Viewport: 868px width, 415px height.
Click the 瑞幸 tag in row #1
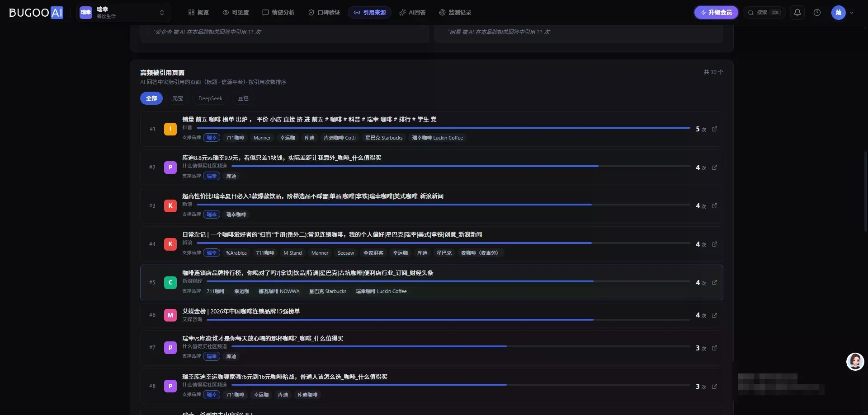(x=212, y=138)
